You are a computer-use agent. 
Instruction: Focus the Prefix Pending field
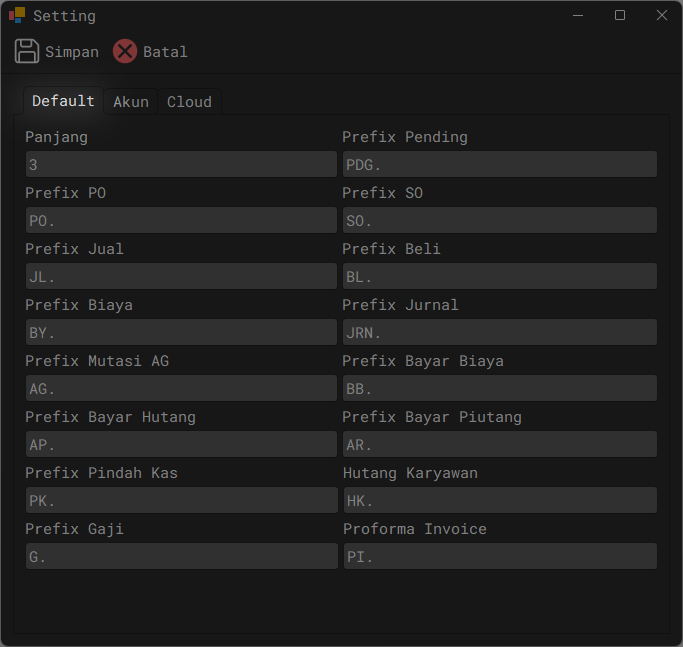tap(499, 164)
